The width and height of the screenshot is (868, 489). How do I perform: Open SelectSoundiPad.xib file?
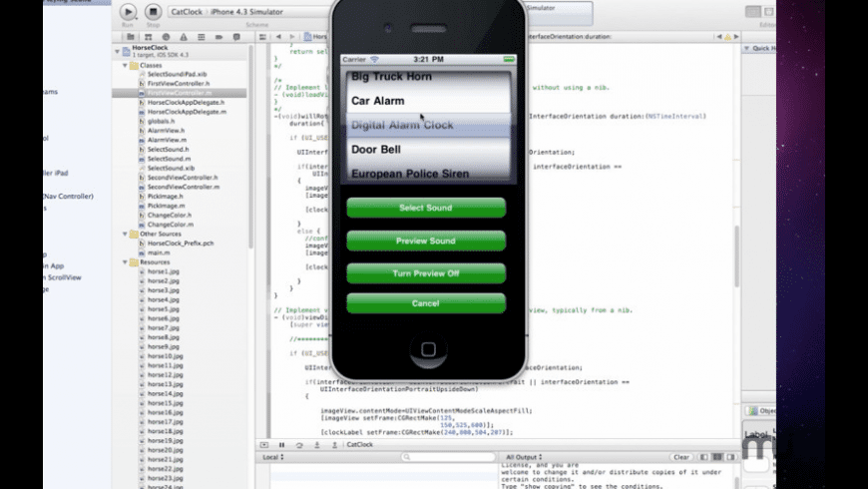(x=177, y=74)
